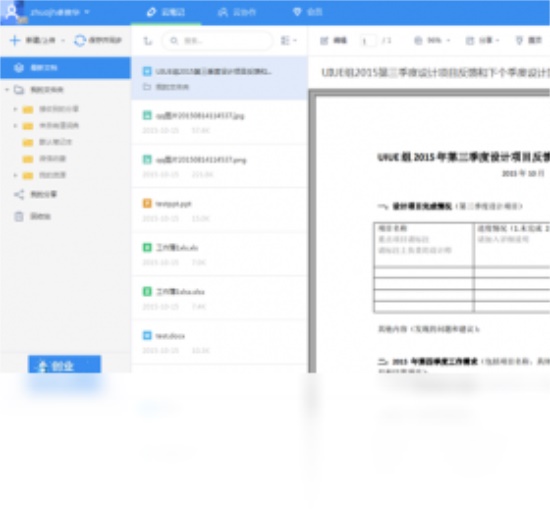The height and width of the screenshot is (530, 550).
Task: Click the page number input box
Action: pyautogui.click(x=368, y=41)
